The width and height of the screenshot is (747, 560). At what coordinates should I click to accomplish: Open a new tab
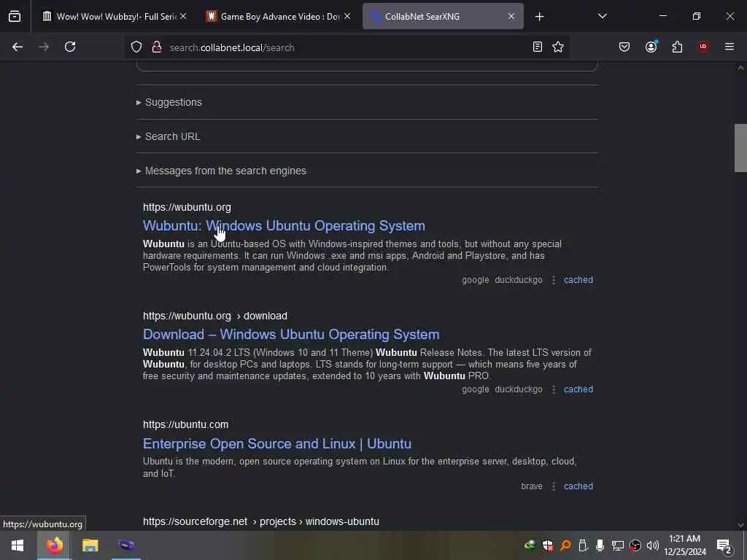pyautogui.click(x=539, y=17)
